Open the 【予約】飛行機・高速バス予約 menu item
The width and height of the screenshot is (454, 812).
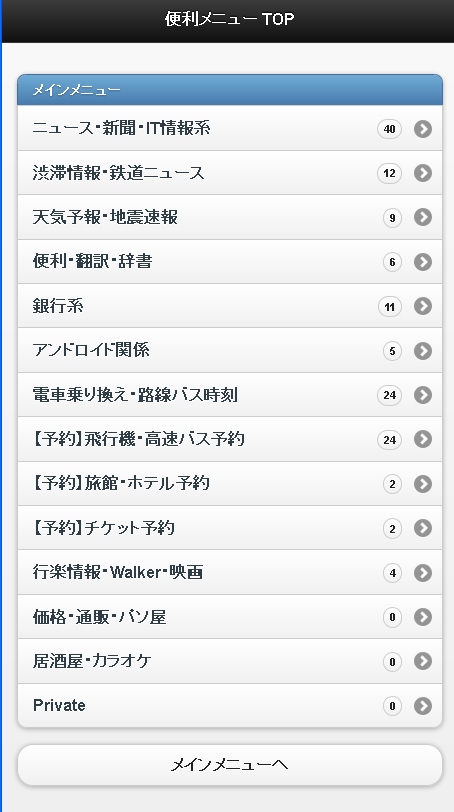click(230, 439)
